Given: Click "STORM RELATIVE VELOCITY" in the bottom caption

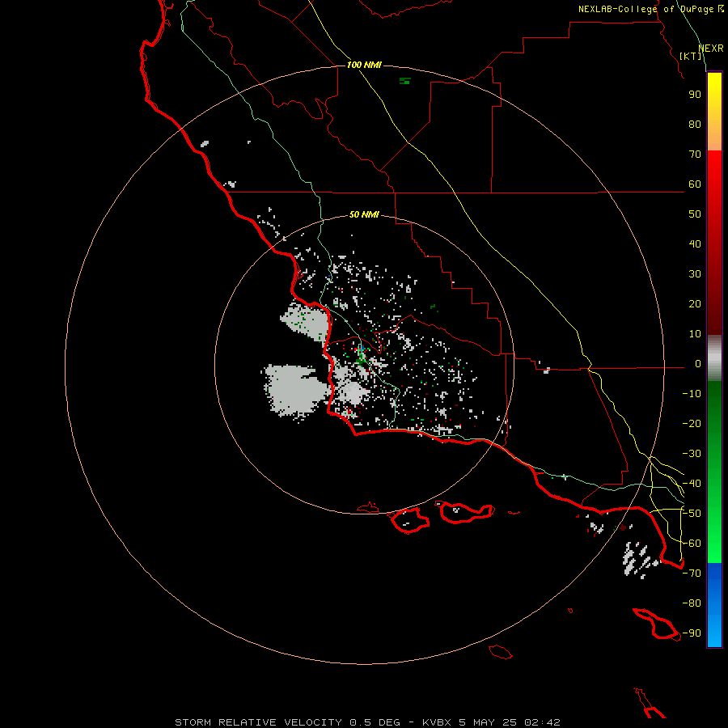Looking at the screenshot, I should 258,722.
